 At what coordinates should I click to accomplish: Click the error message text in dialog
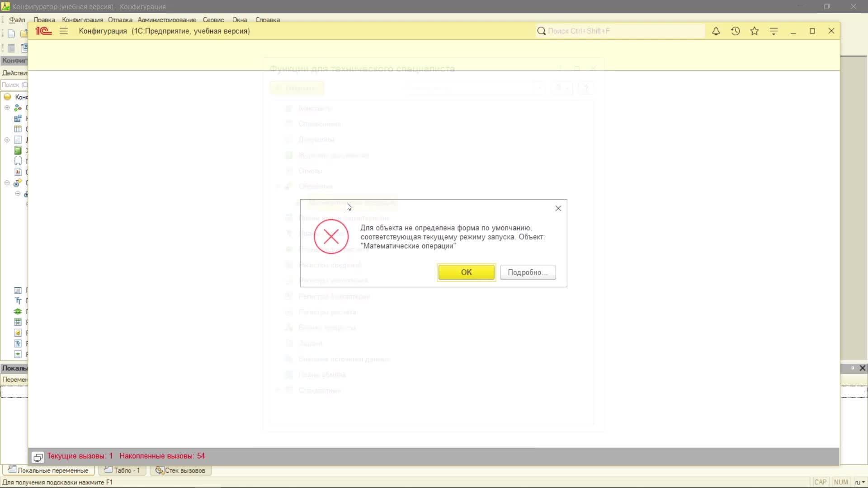[x=453, y=237]
